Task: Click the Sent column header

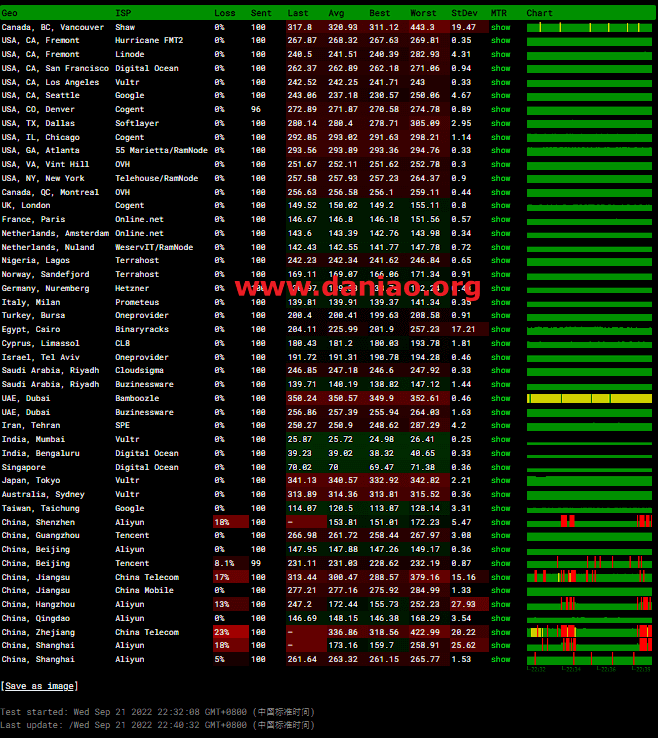Action: pyautogui.click(x=261, y=13)
